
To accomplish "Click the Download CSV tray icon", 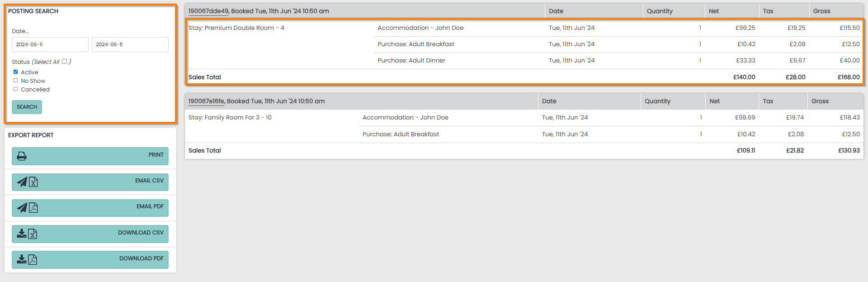I will [x=21, y=234].
